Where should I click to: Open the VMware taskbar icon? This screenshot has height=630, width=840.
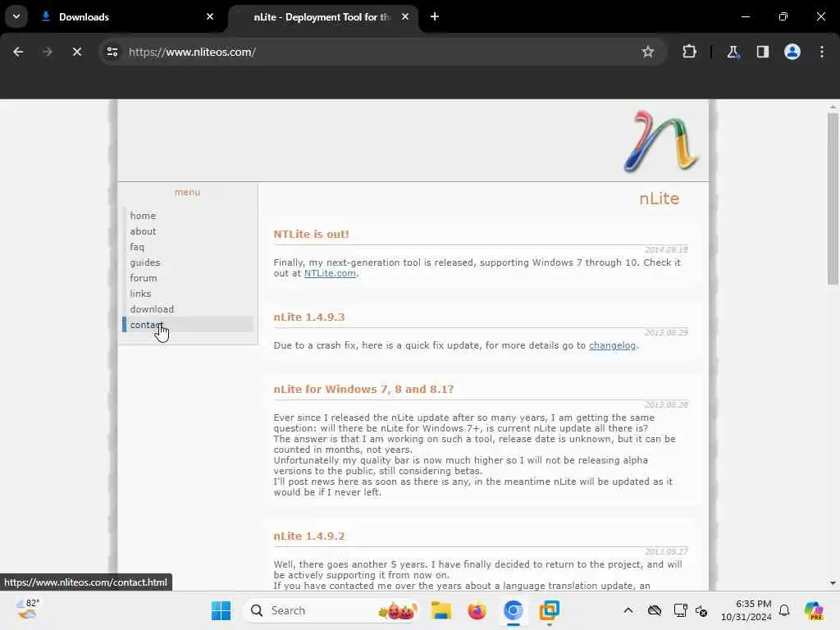[549, 610]
